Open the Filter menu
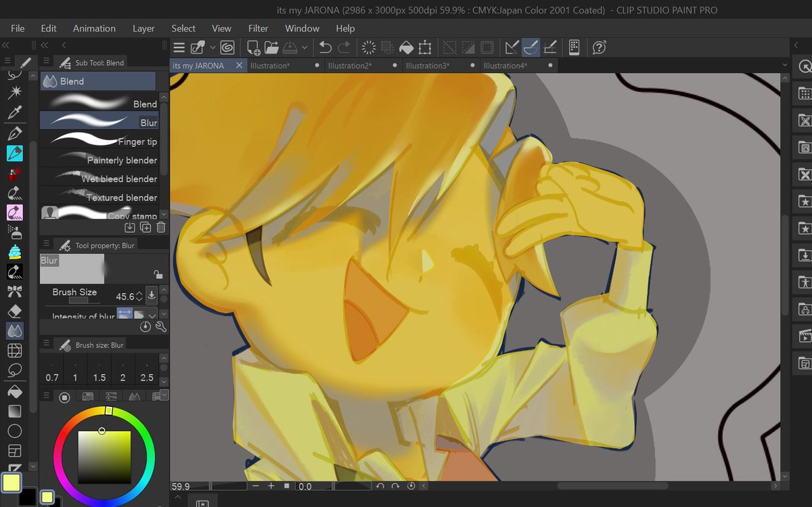The image size is (812, 507). coord(258,28)
